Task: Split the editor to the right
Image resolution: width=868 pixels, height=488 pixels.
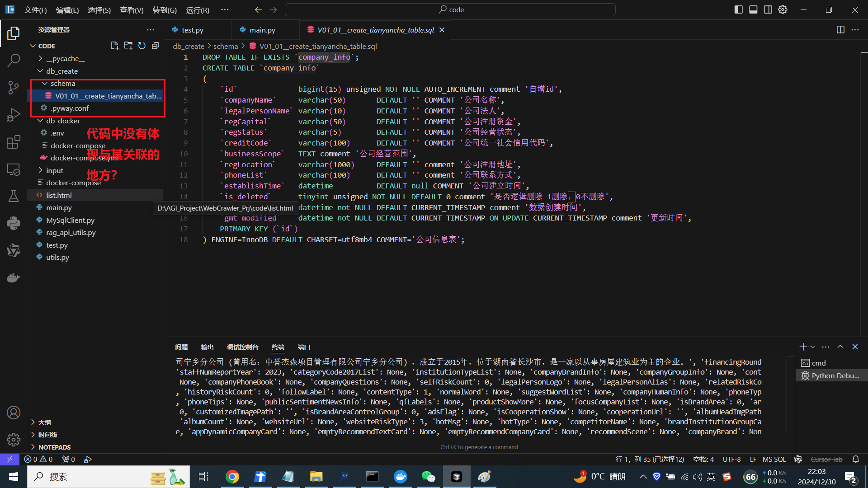Action: pyautogui.click(x=840, y=30)
